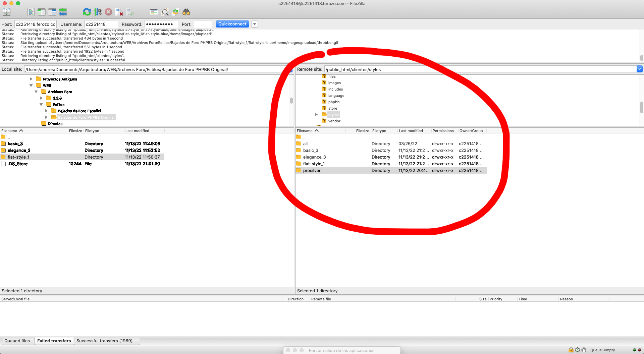This screenshot has height=354, width=644.
Task: Click the disconnect from server icon
Action: [x=119, y=12]
